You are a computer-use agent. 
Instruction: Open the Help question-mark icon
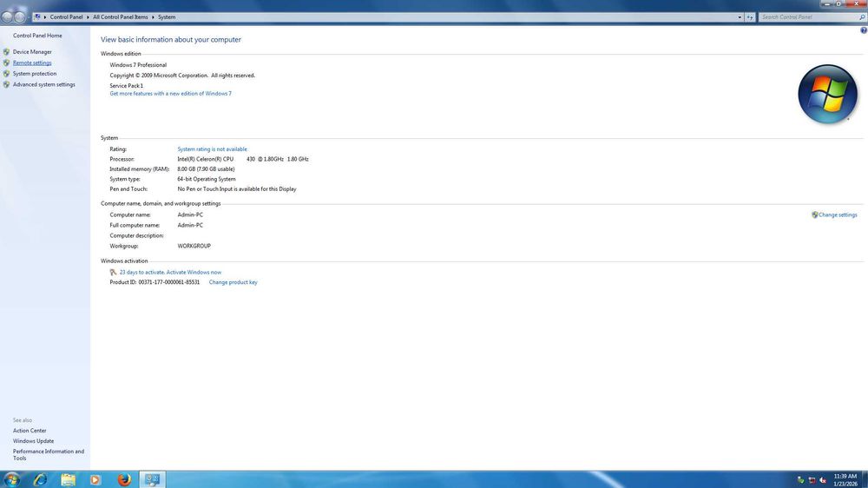tap(863, 30)
